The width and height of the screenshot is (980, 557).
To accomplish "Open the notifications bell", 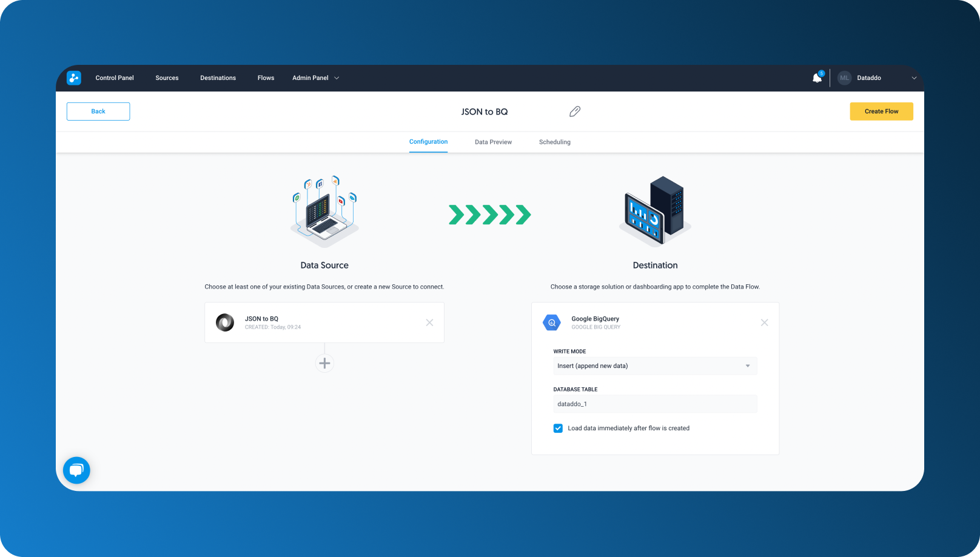I will [x=817, y=78].
